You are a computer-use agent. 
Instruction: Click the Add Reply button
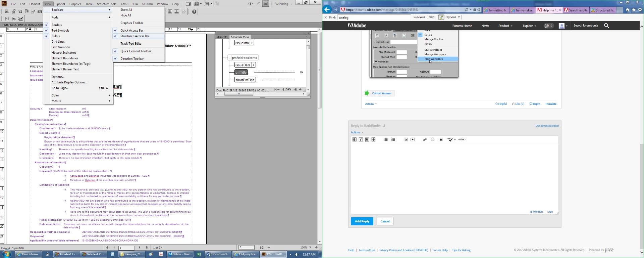362,221
